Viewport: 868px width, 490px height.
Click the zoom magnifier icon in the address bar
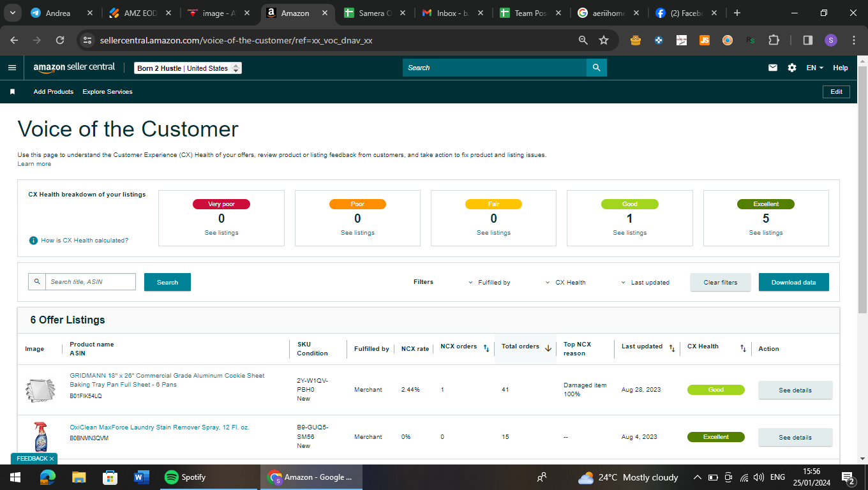pyautogui.click(x=583, y=40)
